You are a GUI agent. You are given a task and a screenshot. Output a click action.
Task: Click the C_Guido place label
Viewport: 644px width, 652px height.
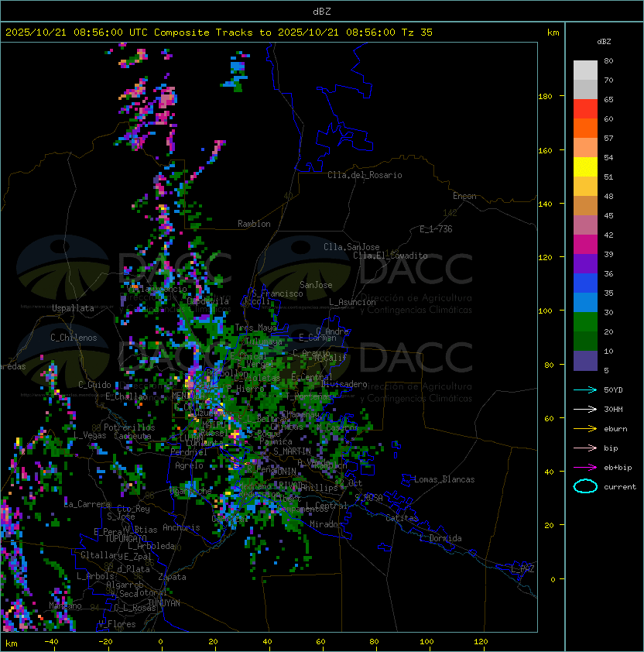tap(94, 385)
